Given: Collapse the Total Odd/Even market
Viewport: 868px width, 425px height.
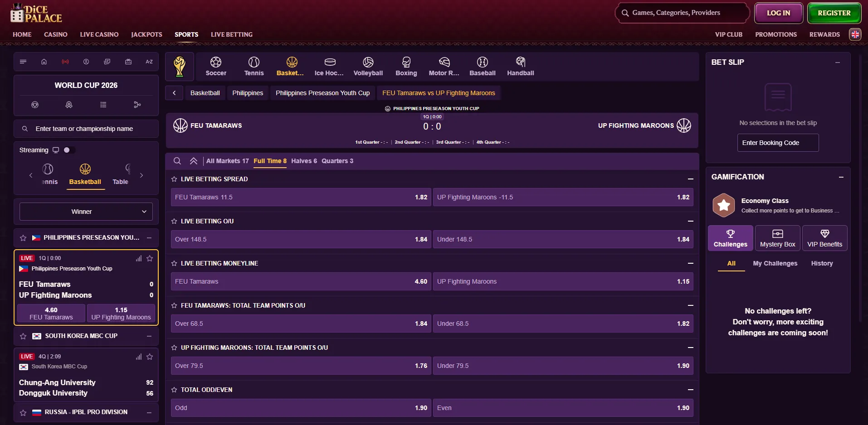Looking at the screenshot, I should (x=690, y=390).
